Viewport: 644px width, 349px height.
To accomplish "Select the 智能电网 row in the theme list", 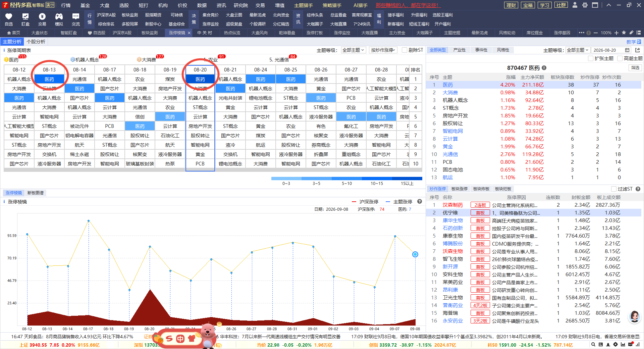I will pos(533,131).
